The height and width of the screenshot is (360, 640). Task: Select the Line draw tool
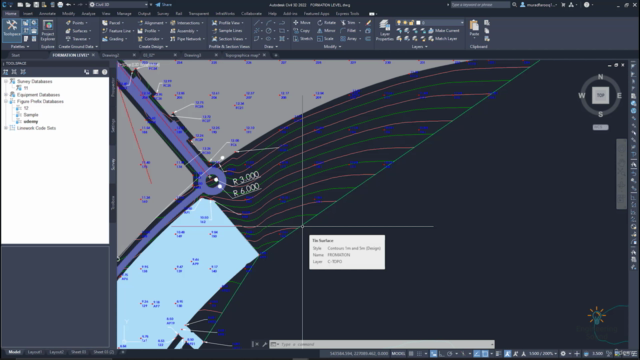click(257, 23)
